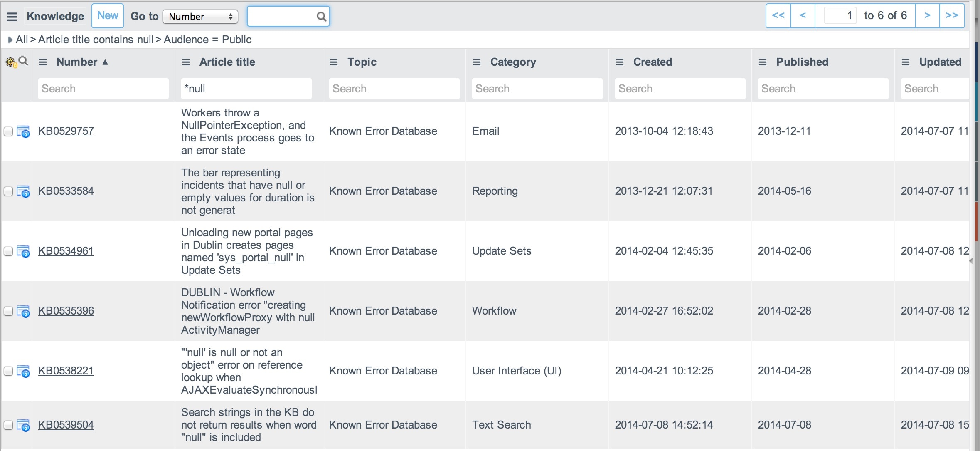Toggle the column search magnifier icon
This screenshot has height=451, width=980.
[x=24, y=61]
